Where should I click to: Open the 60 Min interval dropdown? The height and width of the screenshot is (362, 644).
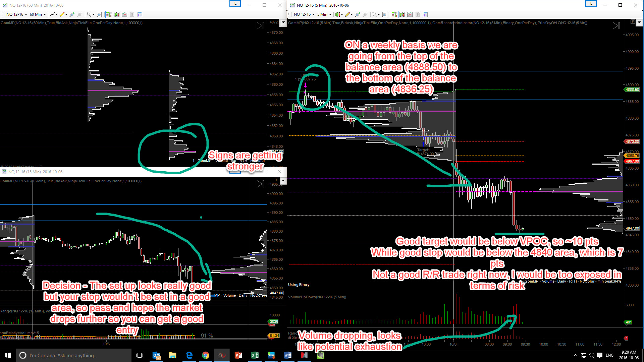(x=38, y=14)
